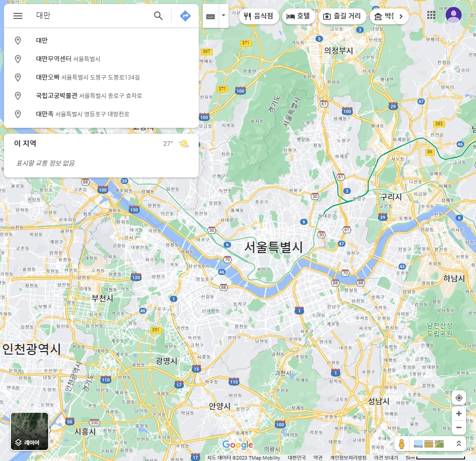Screen dimensions: 476x461
Task: Zoom in with the plus control
Action: pyautogui.click(x=459, y=413)
